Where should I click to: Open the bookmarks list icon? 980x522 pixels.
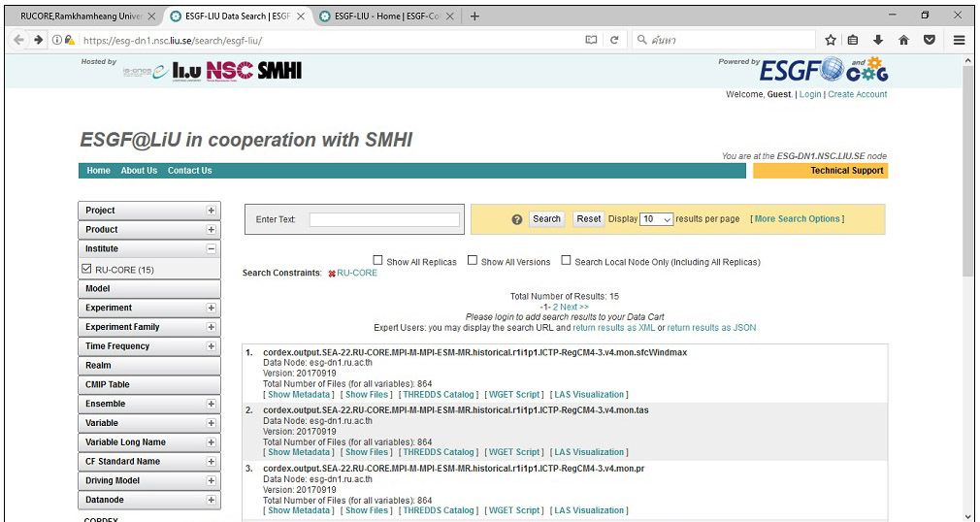(853, 40)
